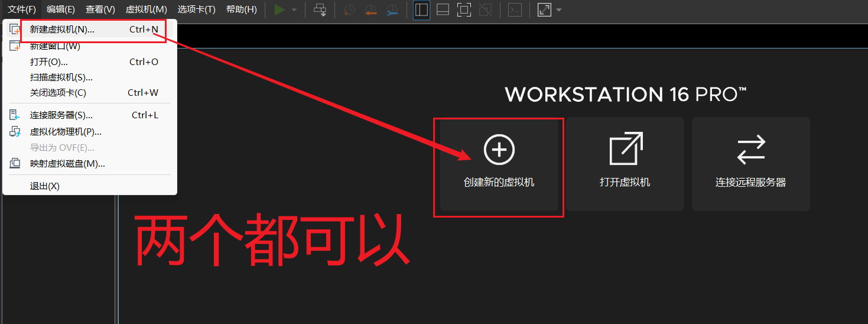This screenshot has height=324, width=868.
Task: Select 退出(X) to quit
Action: click(x=90, y=186)
